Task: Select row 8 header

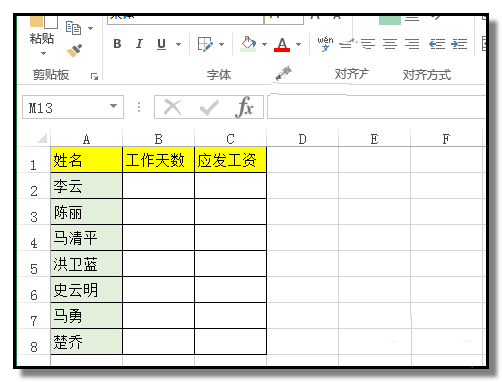Action: [x=33, y=342]
